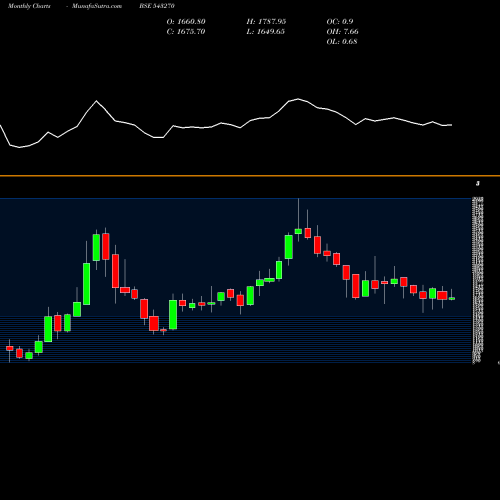Click the open price 'O: 1660.80'

[186, 22]
